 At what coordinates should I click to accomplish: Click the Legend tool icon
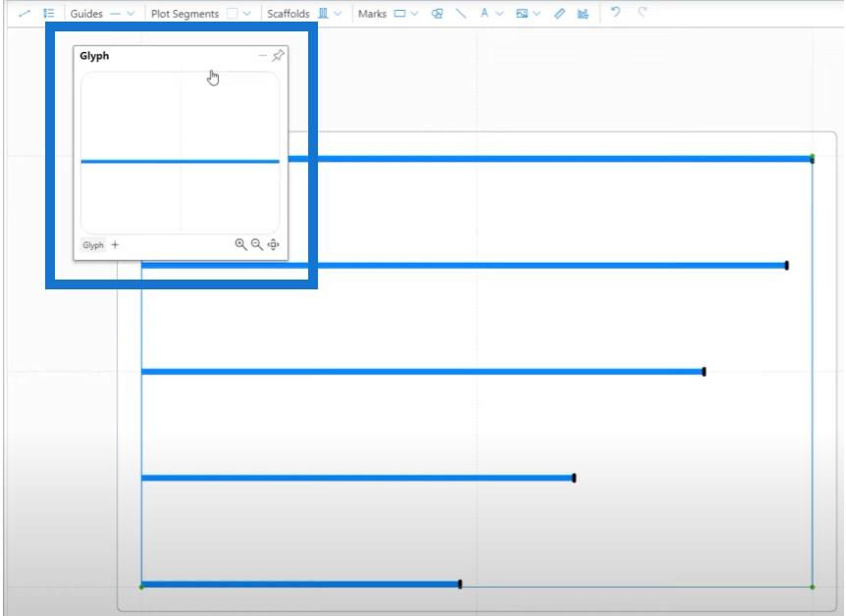pyautogui.click(x=48, y=14)
